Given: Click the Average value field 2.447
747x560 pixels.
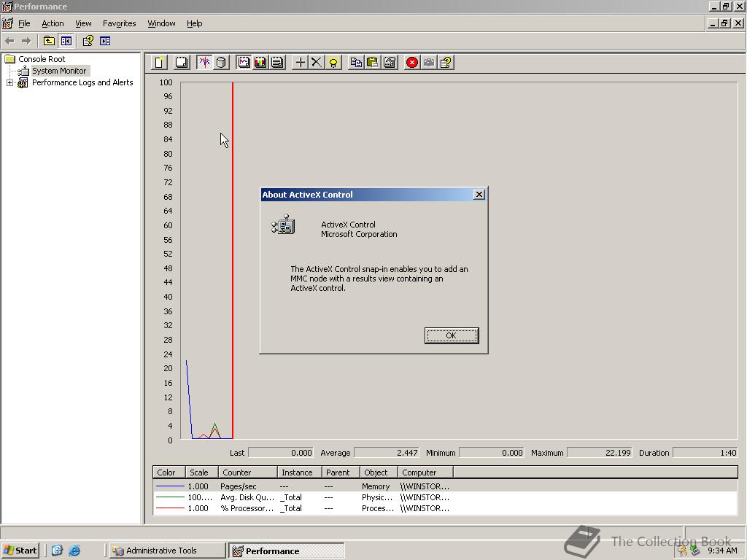Looking at the screenshot, I should [387, 453].
